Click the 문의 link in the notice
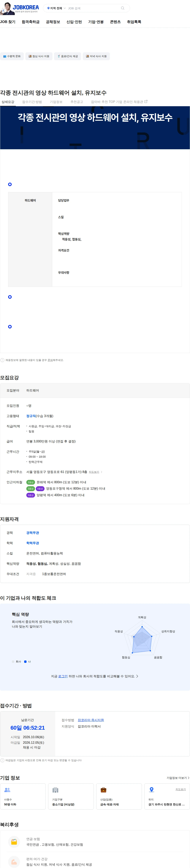Image resolution: width=190 pixels, height=868 pixels. coord(50,360)
